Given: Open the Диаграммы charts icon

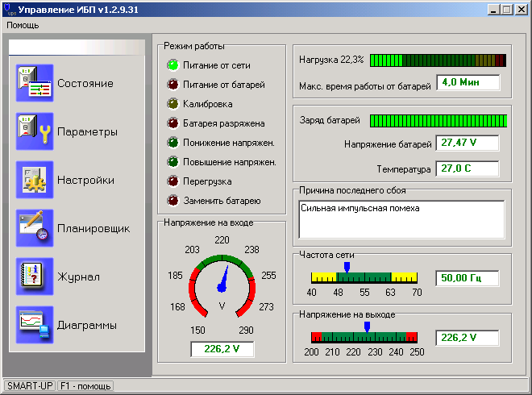Looking at the screenshot, I should (35, 326).
